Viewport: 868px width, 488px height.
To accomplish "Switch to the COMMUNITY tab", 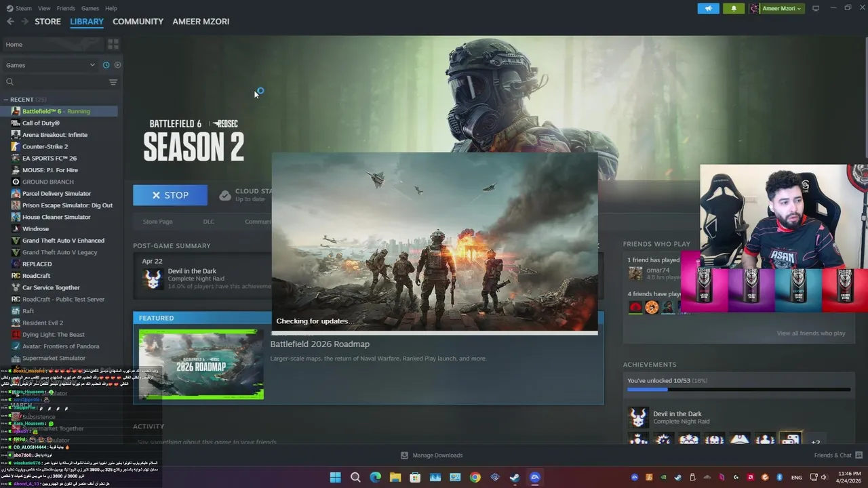I will pos(138,22).
